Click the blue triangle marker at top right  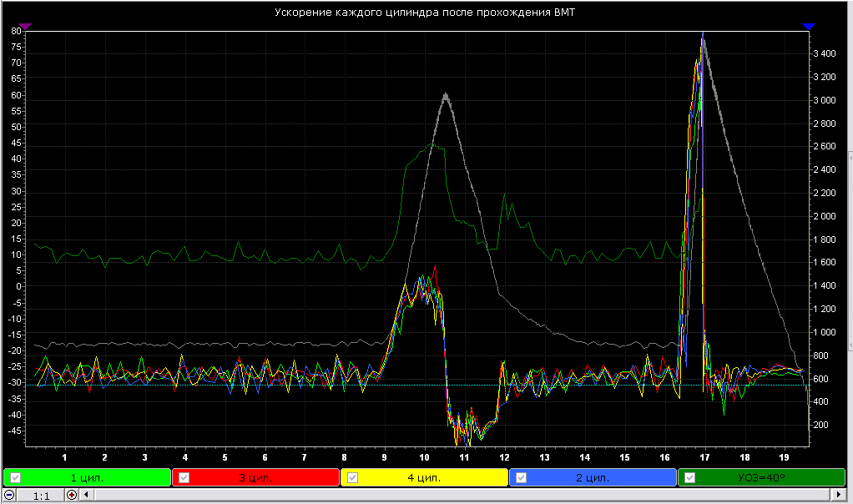click(x=809, y=26)
